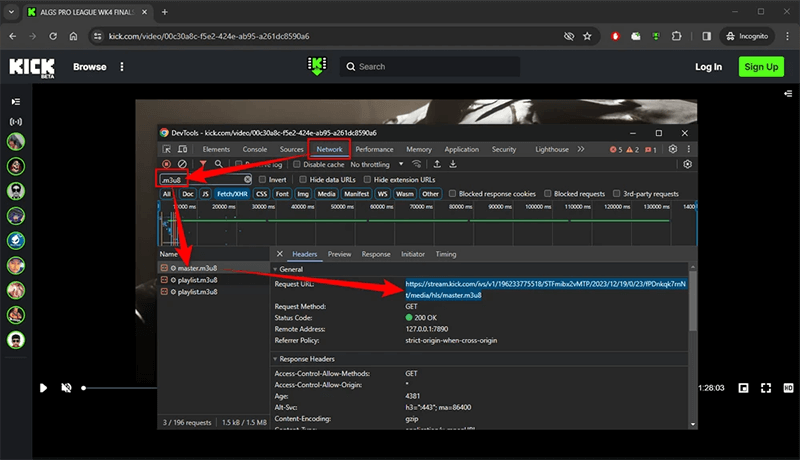The image size is (800, 460).
Task: Import HAR file with upload arrow
Action: (x=437, y=164)
